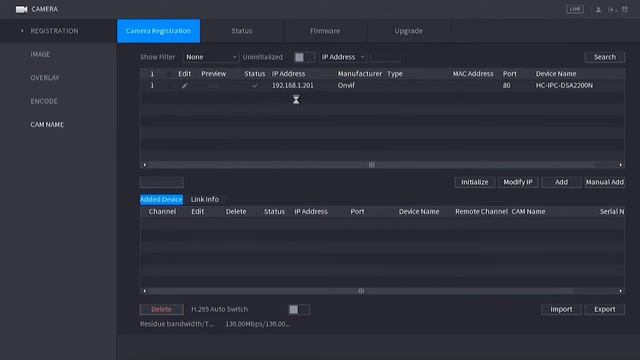Click the Initialize button
Image resolution: width=640 pixels, height=360 pixels.
[x=475, y=182]
